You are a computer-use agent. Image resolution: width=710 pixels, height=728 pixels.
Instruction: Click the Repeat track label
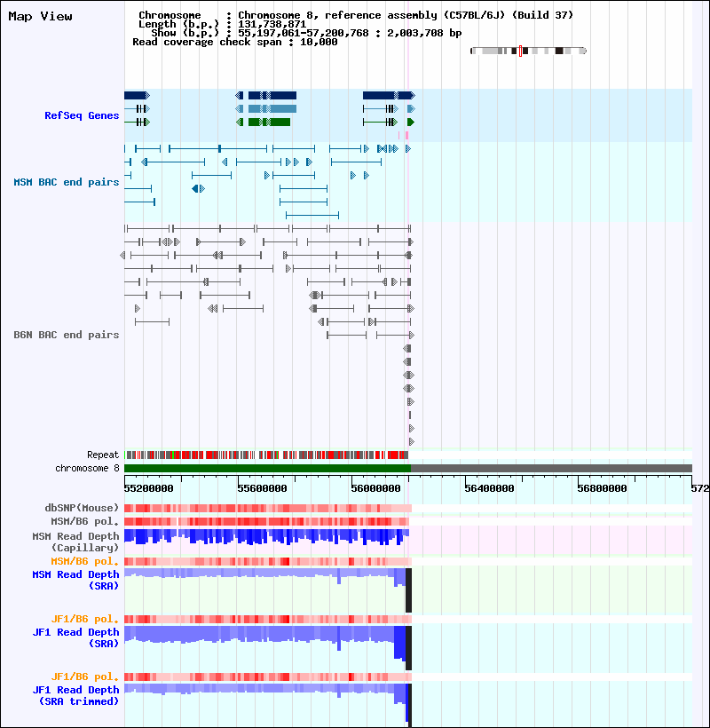tap(103, 455)
